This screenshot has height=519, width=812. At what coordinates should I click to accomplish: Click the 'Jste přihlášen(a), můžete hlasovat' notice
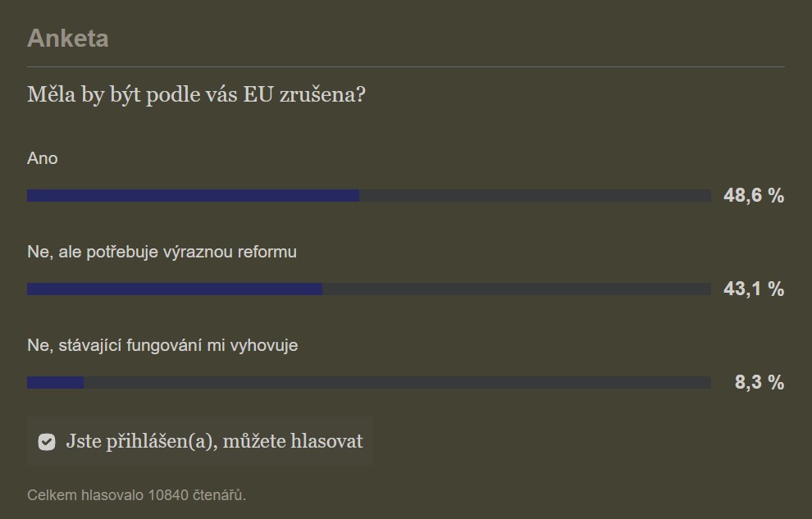pyautogui.click(x=200, y=441)
